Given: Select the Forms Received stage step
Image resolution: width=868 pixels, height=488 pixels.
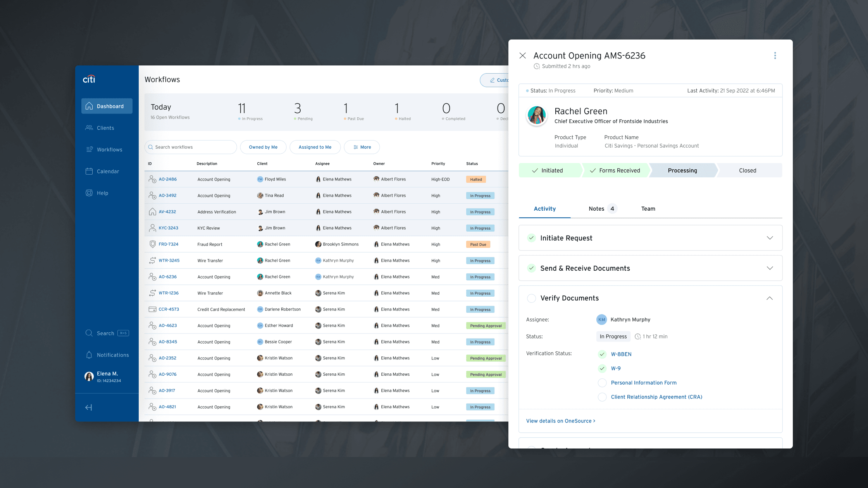Looking at the screenshot, I should coord(615,170).
